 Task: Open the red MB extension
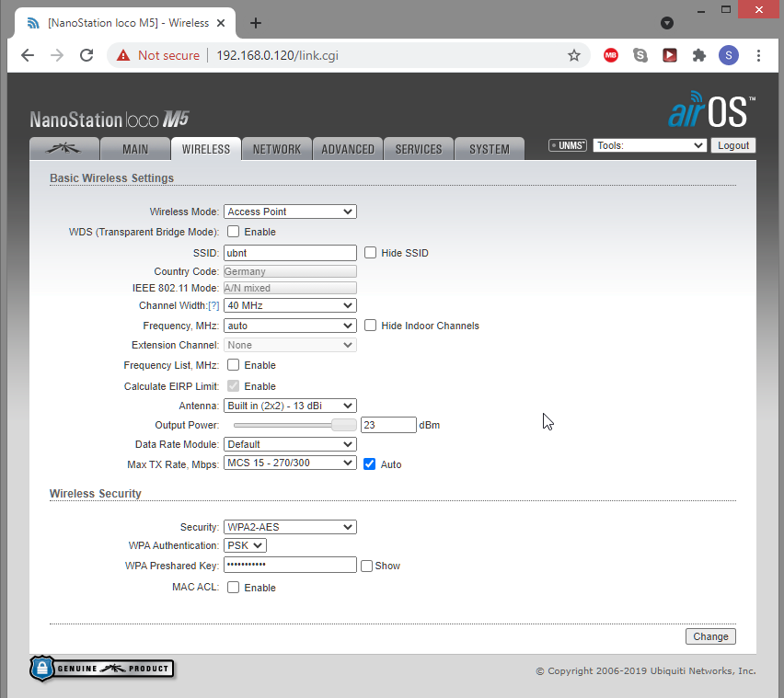(x=610, y=55)
